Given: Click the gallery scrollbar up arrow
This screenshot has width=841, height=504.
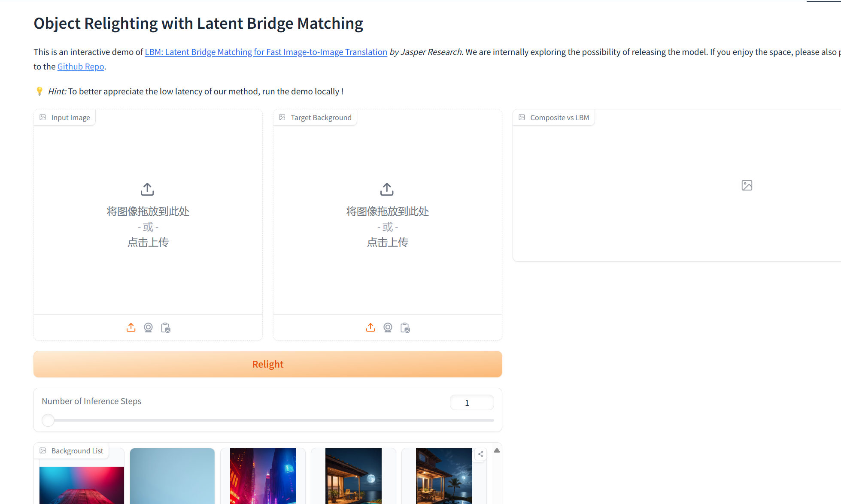Looking at the screenshot, I should pyautogui.click(x=497, y=450).
